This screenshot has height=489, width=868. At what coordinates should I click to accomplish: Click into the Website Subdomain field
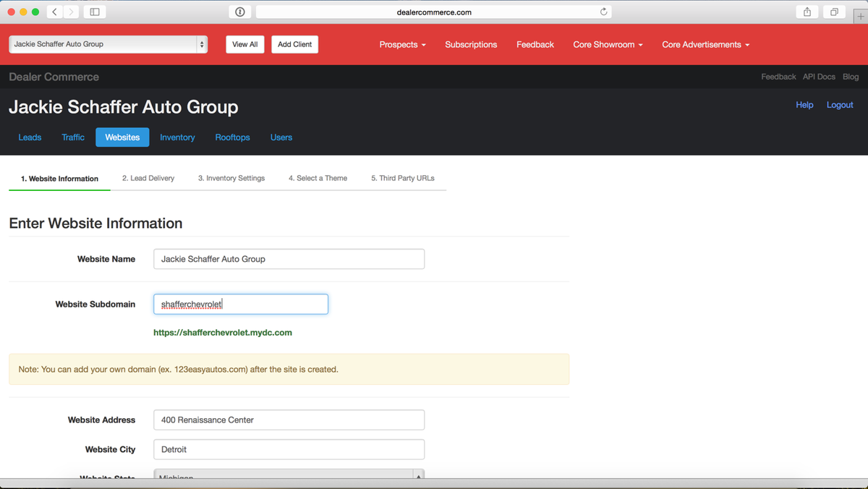[x=241, y=304]
